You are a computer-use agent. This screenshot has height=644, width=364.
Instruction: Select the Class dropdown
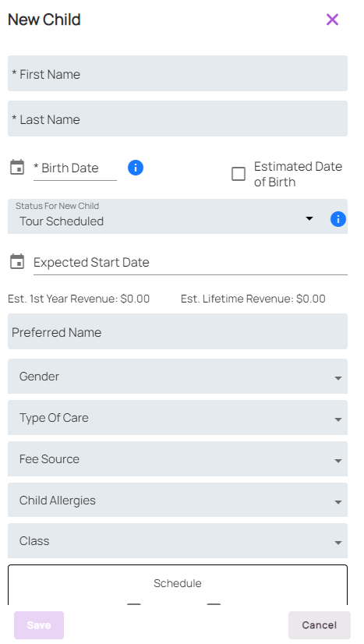pos(178,540)
